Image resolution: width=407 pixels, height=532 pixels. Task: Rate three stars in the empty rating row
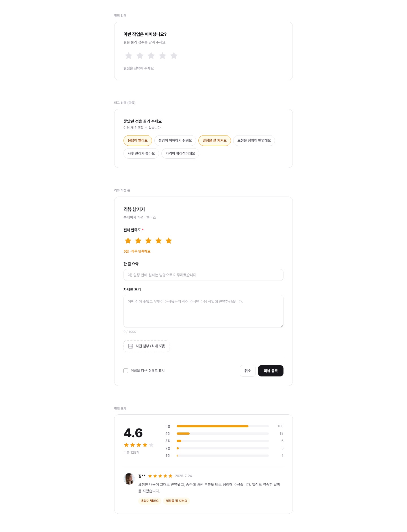(x=151, y=56)
